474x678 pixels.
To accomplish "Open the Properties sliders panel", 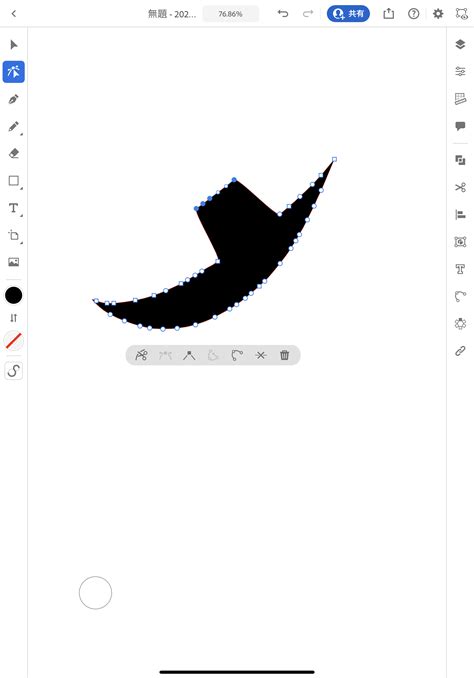I will 460,71.
